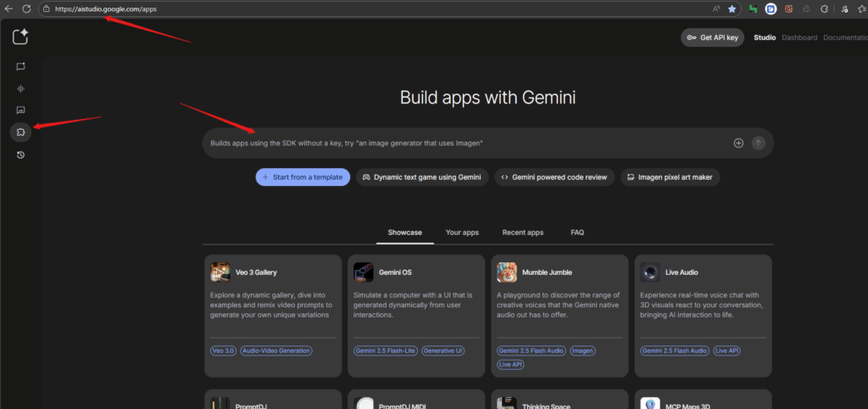Open the browser Extensions puzzle icon
The width and height of the screenshot is (868, 409).
pos(824,8)
